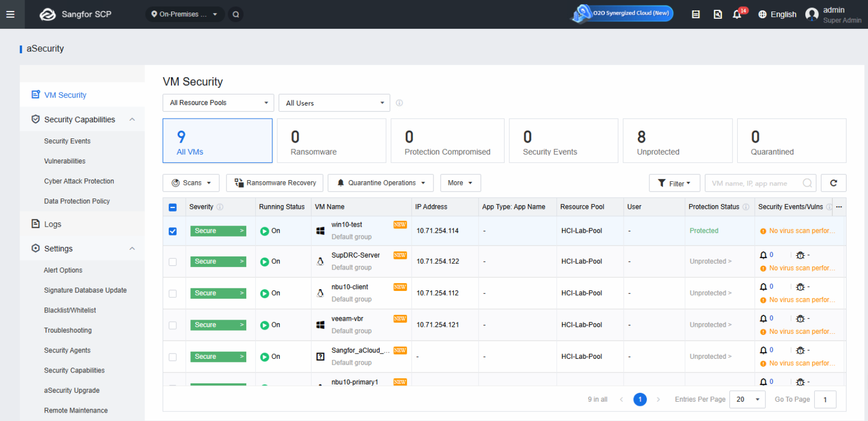
Task: Open the Filter dropdown
Action: (674, 183)
